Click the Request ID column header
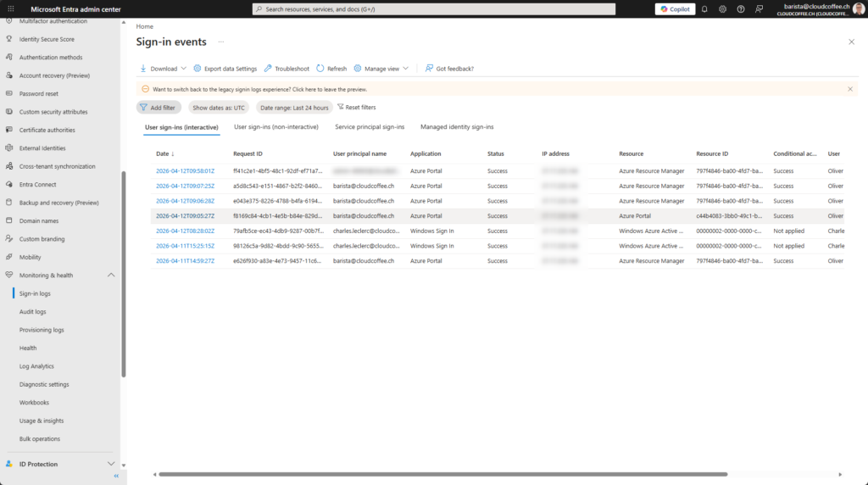Image resolution: width=868 pixels, height=485 pixels. (248, 154)
